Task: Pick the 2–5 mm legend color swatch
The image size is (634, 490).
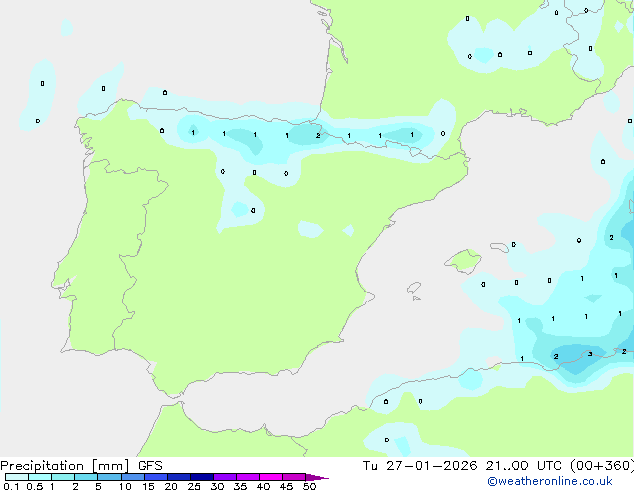Action: coord(86,477)
